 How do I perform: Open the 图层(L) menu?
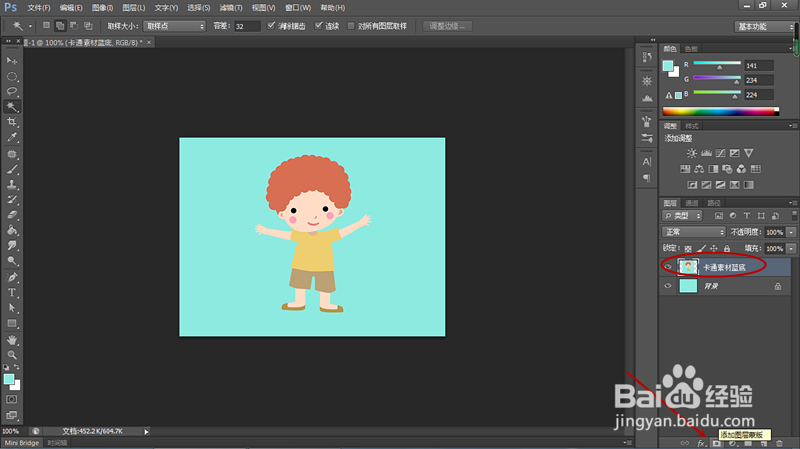coord(134,8)
